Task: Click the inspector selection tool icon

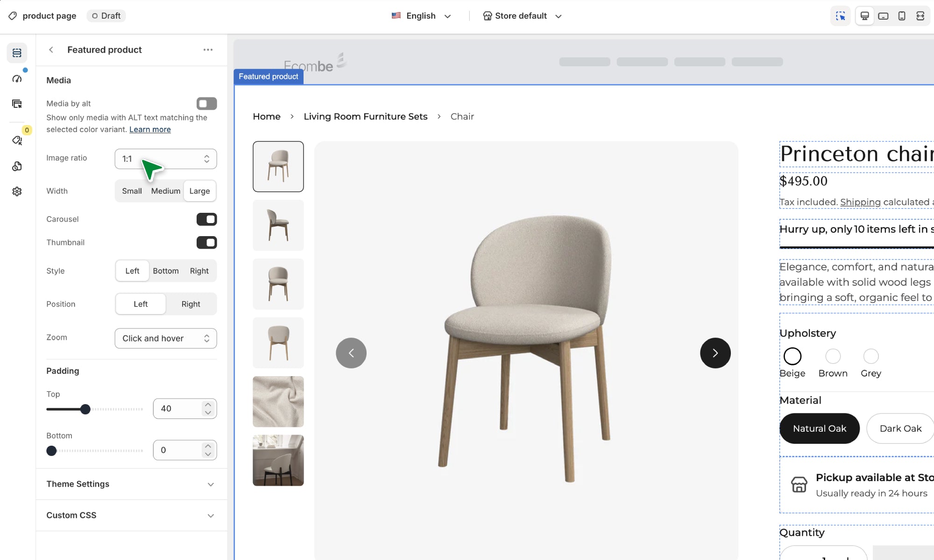Action: [x=841, y=16]
